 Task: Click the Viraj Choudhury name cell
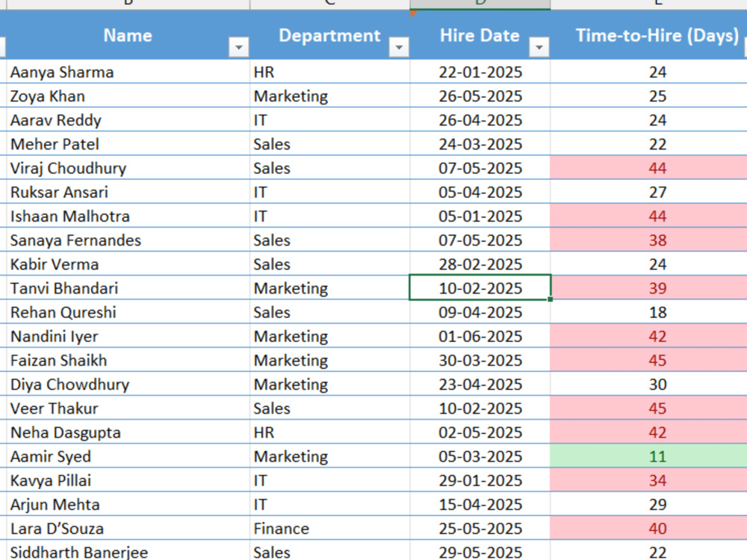click(x=128, y=168)
